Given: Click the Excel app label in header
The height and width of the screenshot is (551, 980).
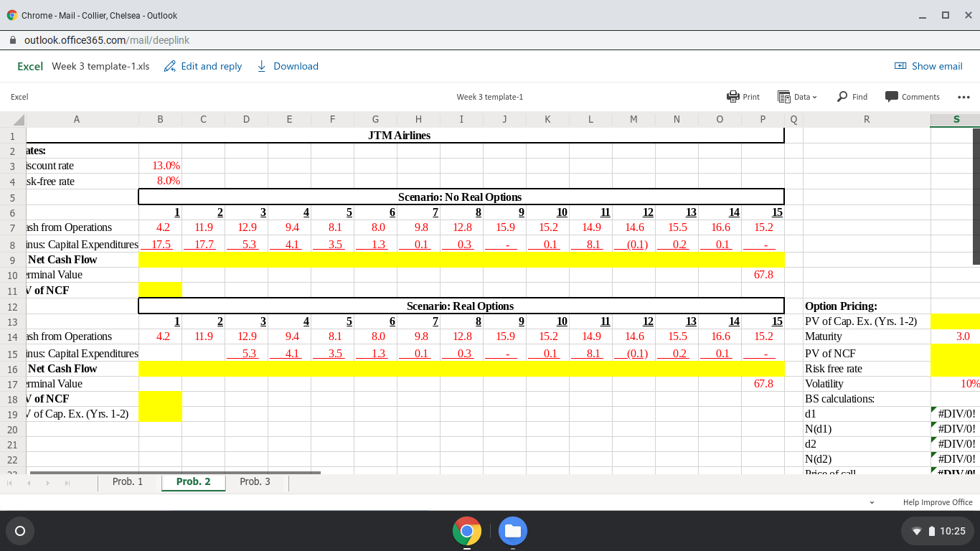Looking at the screenshot, I should 30,66.
